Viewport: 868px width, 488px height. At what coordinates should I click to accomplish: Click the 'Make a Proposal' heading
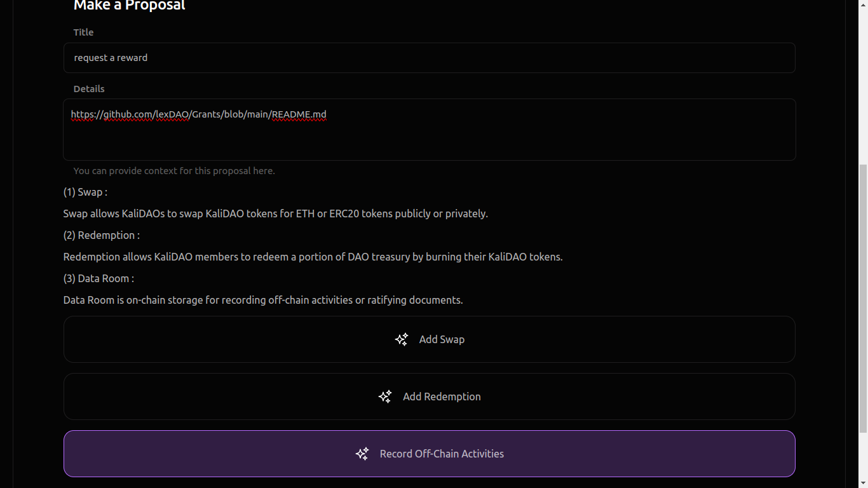click(130, 6)
